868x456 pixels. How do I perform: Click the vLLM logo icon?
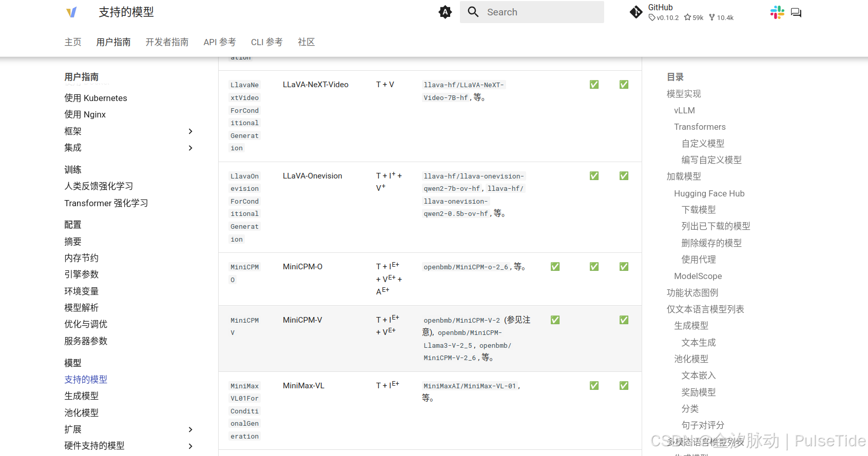tap(71, 12)
